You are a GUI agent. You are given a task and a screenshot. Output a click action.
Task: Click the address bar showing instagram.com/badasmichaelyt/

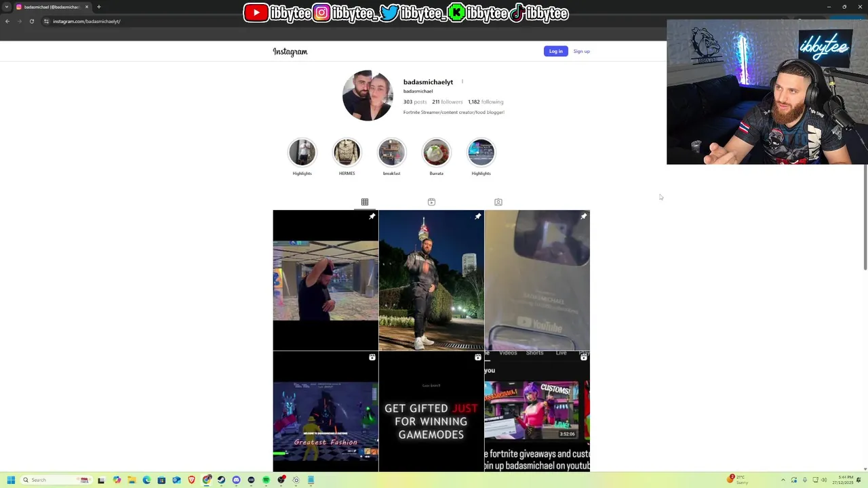tap(353, 21)
